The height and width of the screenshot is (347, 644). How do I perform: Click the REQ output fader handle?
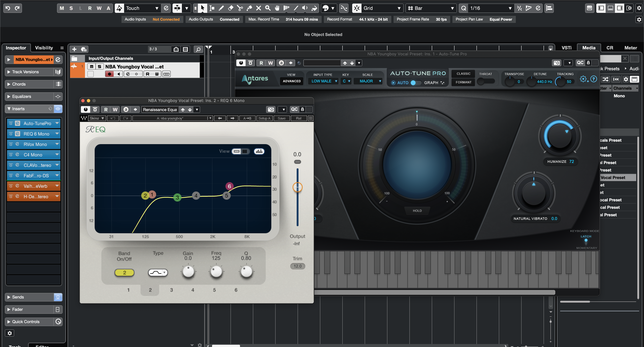click(297, 187)
